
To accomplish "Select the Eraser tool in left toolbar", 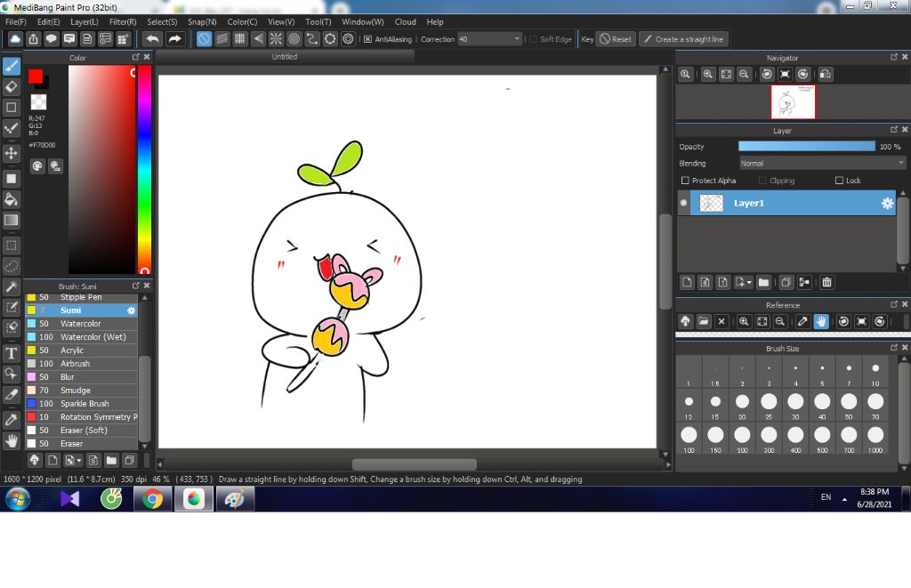I will 11,87.
